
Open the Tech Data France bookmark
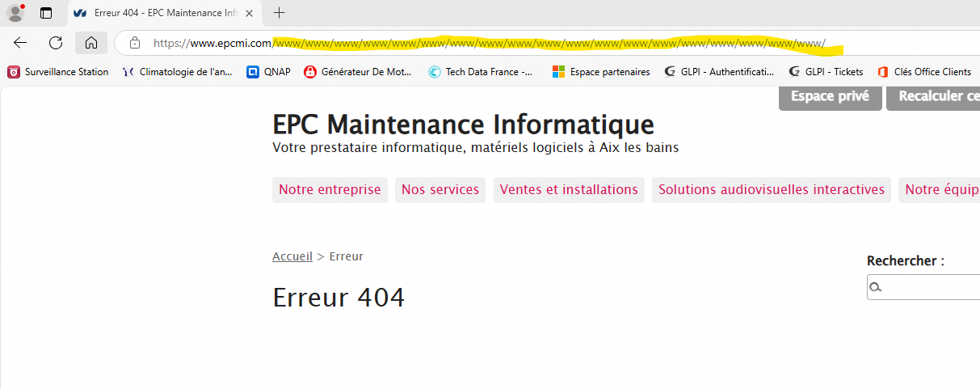tap(481, 72)
